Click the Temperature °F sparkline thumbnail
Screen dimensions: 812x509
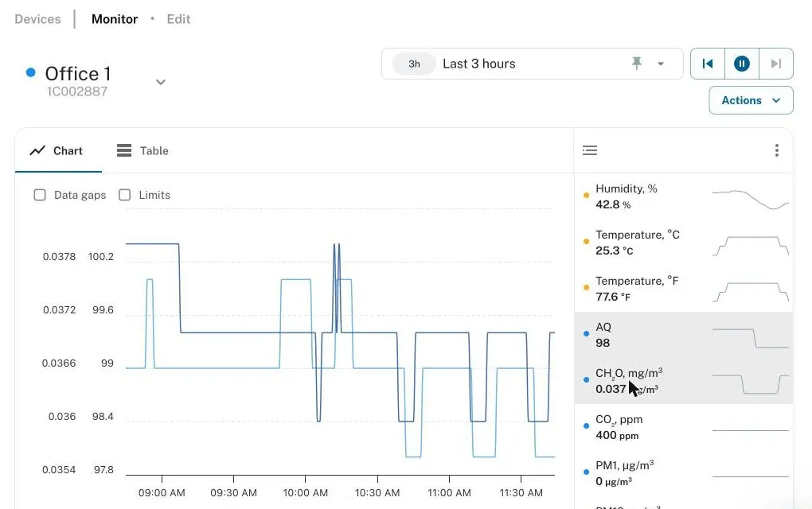751,292
